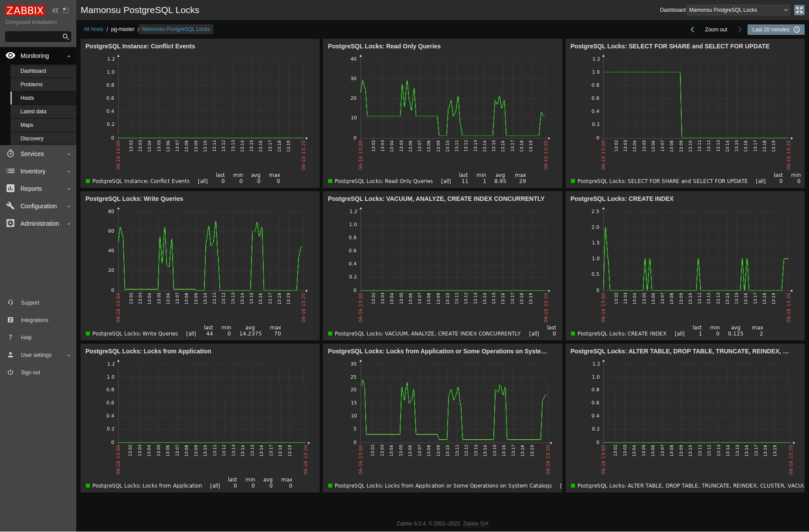Click the User settings person icon
Image resolution: width=809 pixels, height=532 pixels.
click(x=10, y=355)
